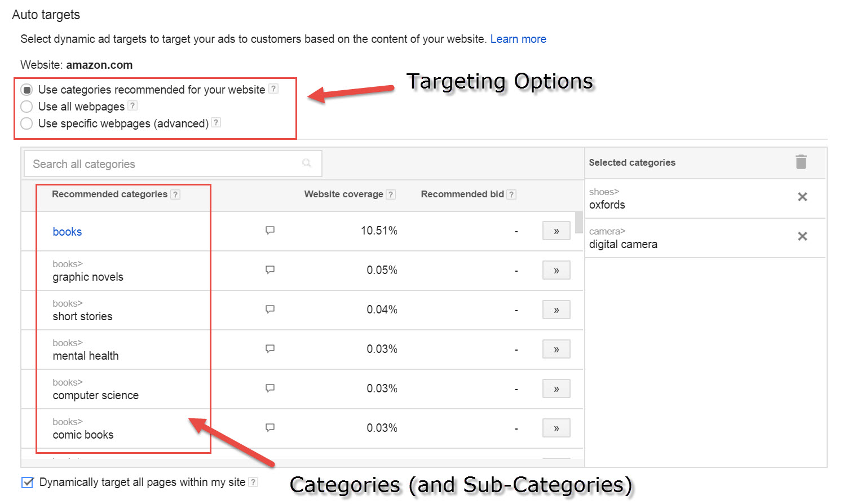Click help icon beside Website coverage
Viewport: 848px width, 504px height.
391,194
